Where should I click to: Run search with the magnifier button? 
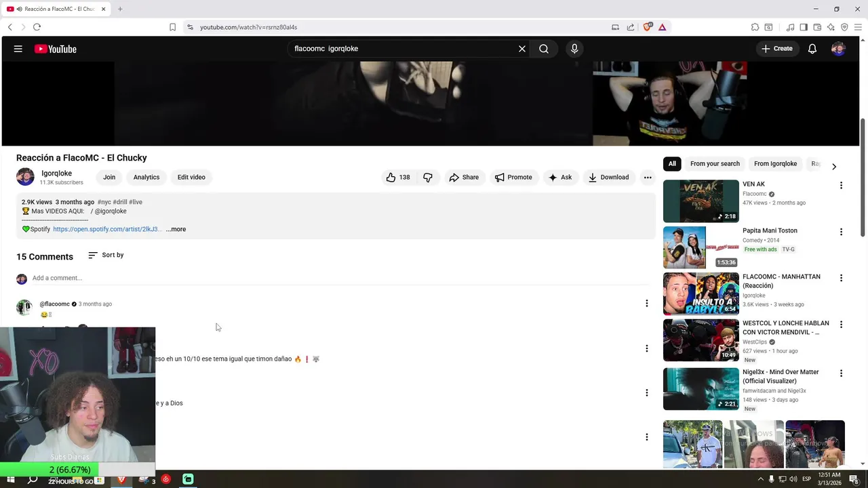point(544,49)
